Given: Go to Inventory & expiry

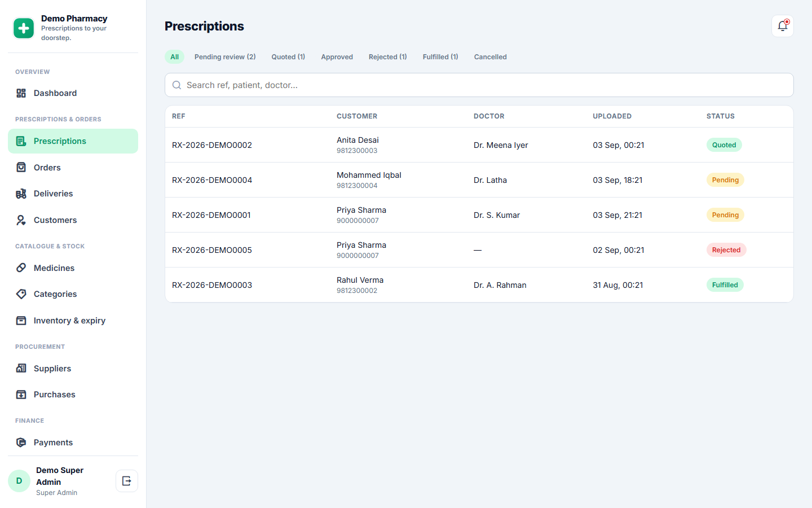Looking at the screenshot, I should 73,321.
